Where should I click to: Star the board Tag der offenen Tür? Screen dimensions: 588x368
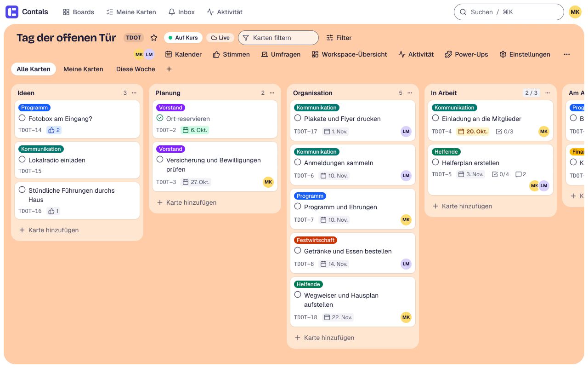pos(154,38)
